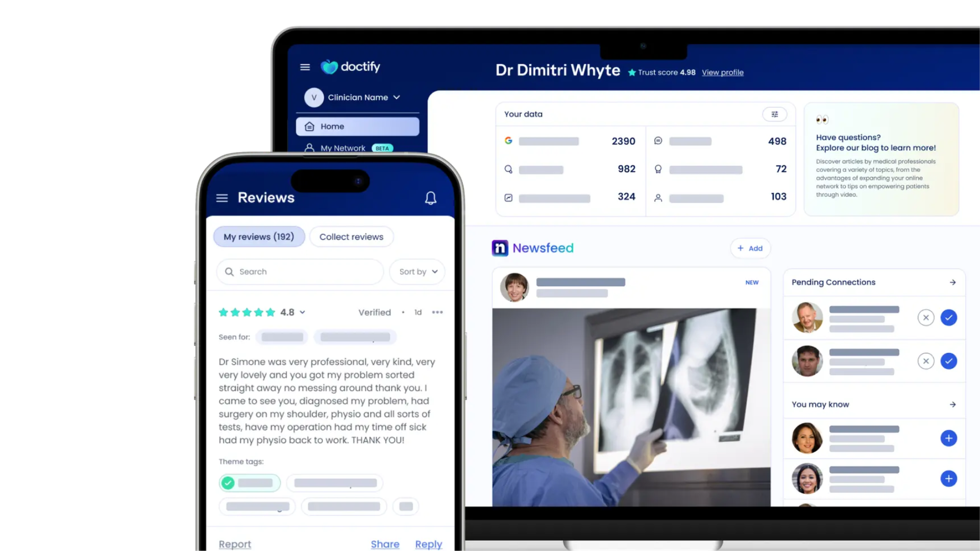
Task: Switch to the Collect reviews tab
Action: [351, 237]
